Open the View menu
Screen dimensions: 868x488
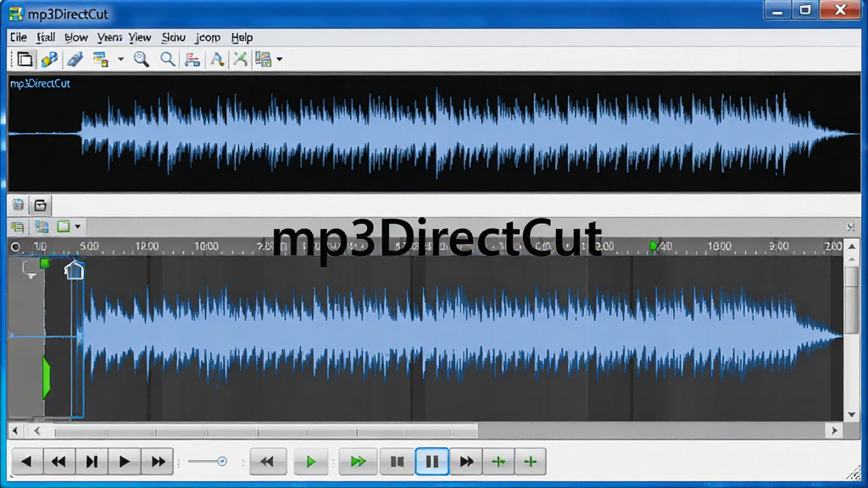click(140, 37)
